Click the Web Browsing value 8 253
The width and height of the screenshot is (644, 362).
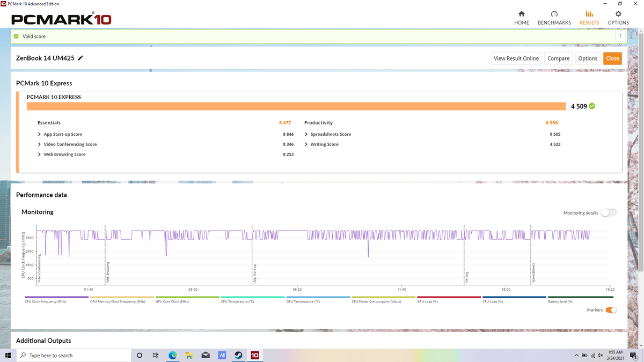288,154
